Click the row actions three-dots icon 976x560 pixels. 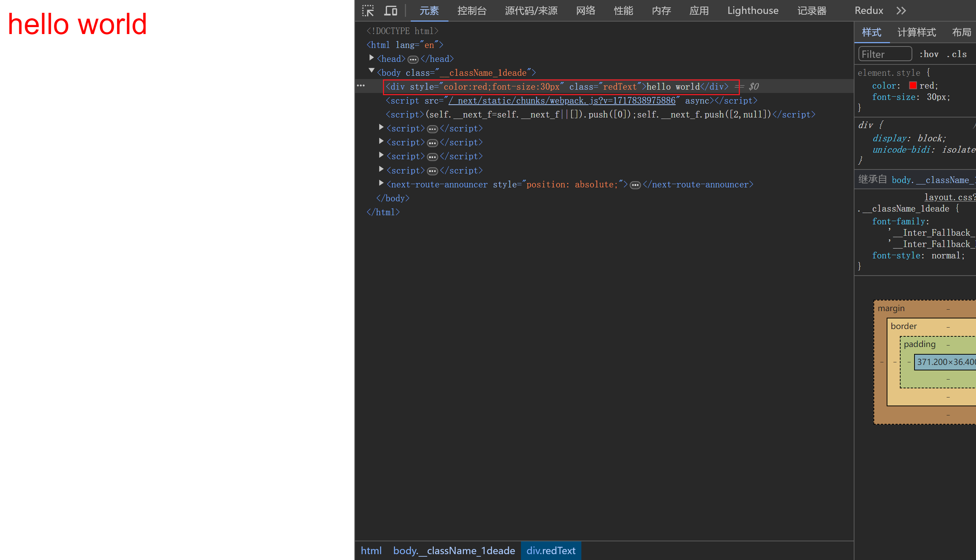click(x=361, y=85)
